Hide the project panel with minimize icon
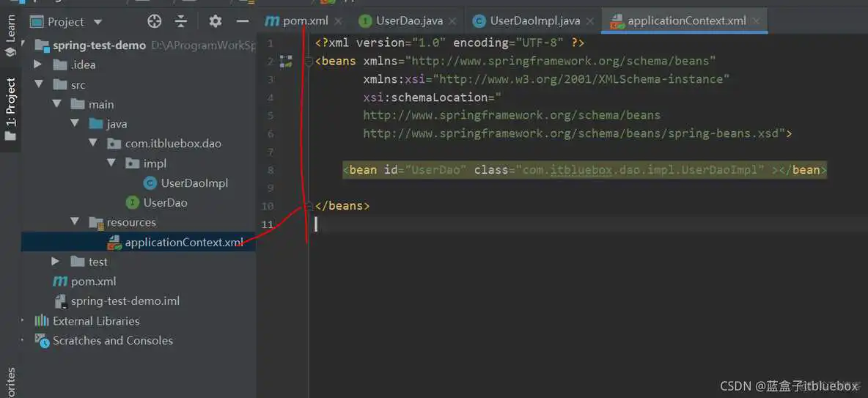Image resolution: width=868 pixels, height=398 pixels. point(243,21)
